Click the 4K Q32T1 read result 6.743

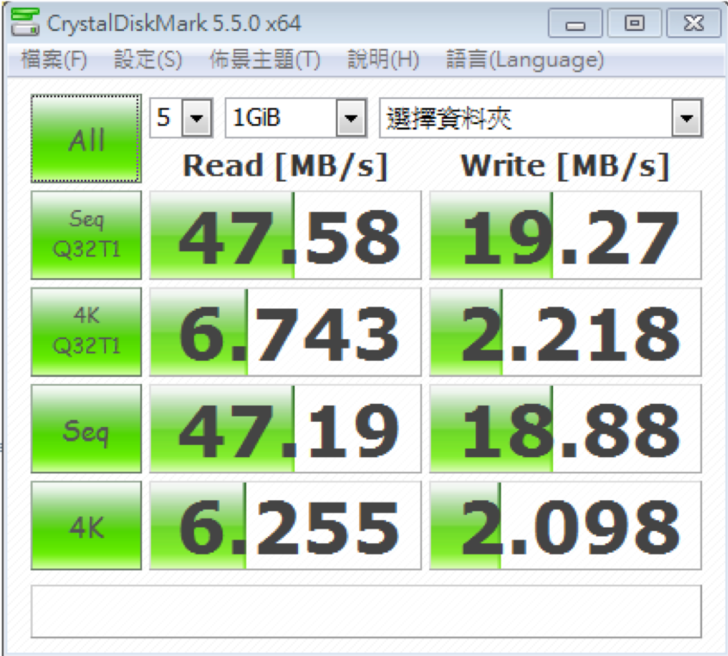285,333
